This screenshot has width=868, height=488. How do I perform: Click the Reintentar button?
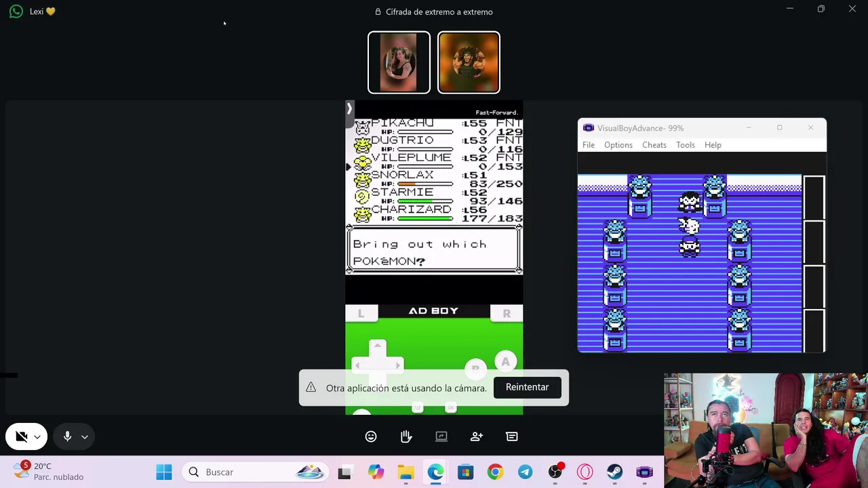[x=527, y=387]
